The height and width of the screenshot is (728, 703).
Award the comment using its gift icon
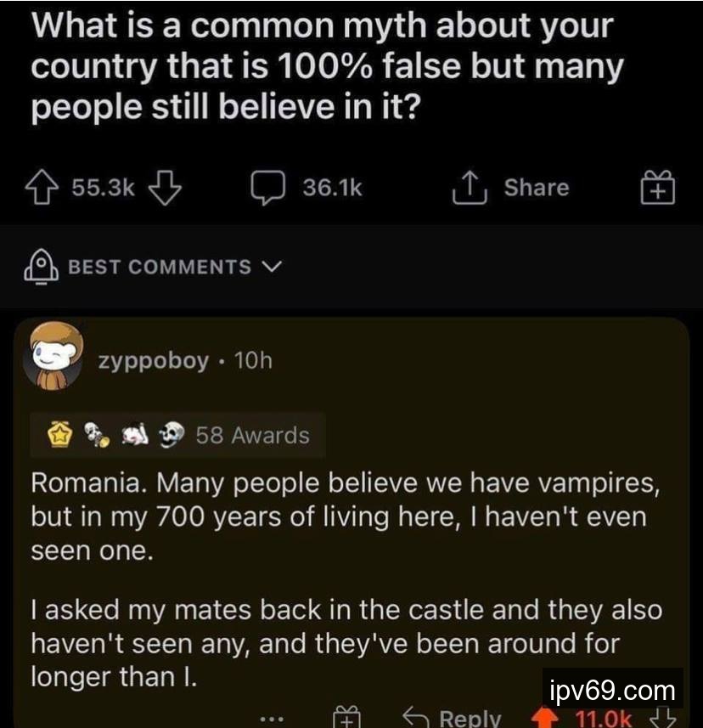(348, 718)
